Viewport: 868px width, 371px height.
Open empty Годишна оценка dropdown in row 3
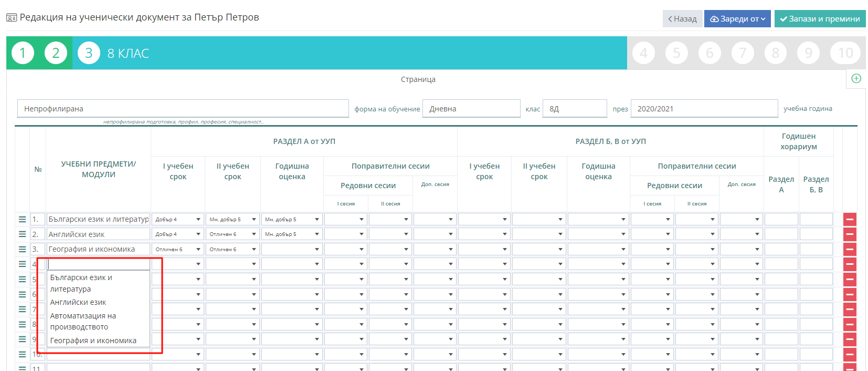[x=292, y=249]
